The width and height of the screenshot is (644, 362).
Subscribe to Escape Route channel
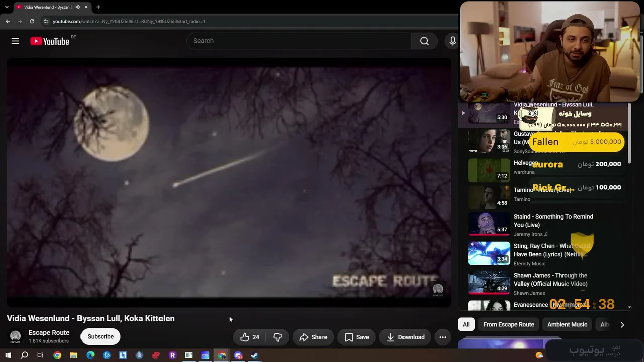(x=101, y=337)
